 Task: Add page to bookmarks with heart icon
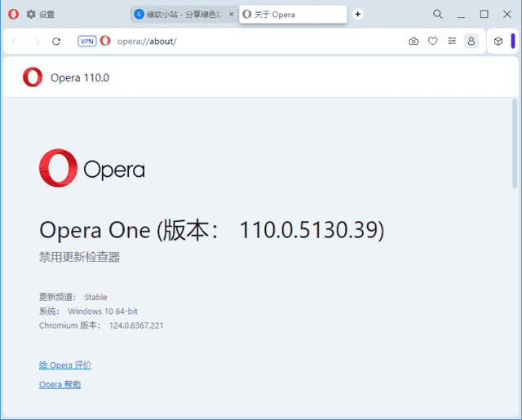433,42
